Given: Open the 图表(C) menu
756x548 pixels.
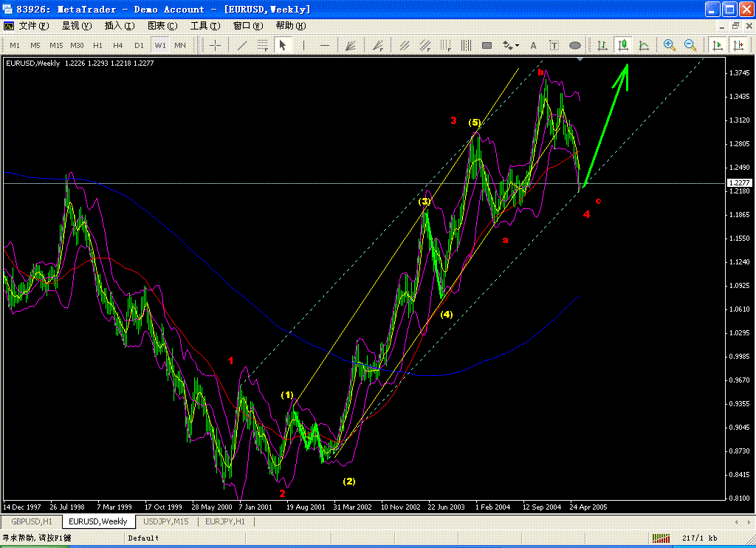Looking at the screenshot, I should (x=162, y=26).
